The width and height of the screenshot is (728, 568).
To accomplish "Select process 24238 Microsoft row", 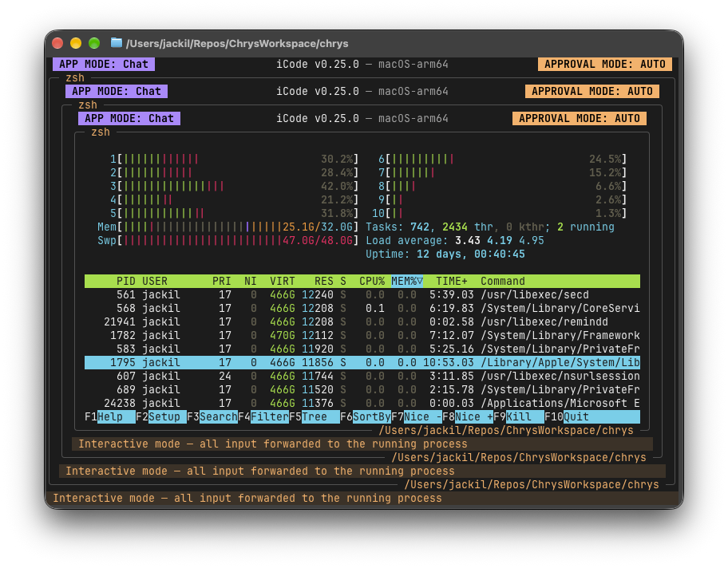I will [362, 403].
